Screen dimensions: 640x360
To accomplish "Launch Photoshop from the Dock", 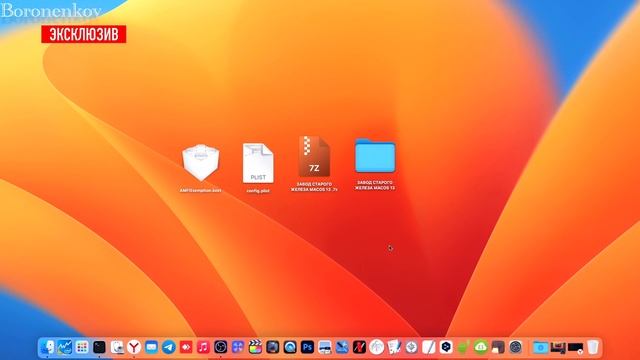I will pyautogui.click(x=307, y=347).
